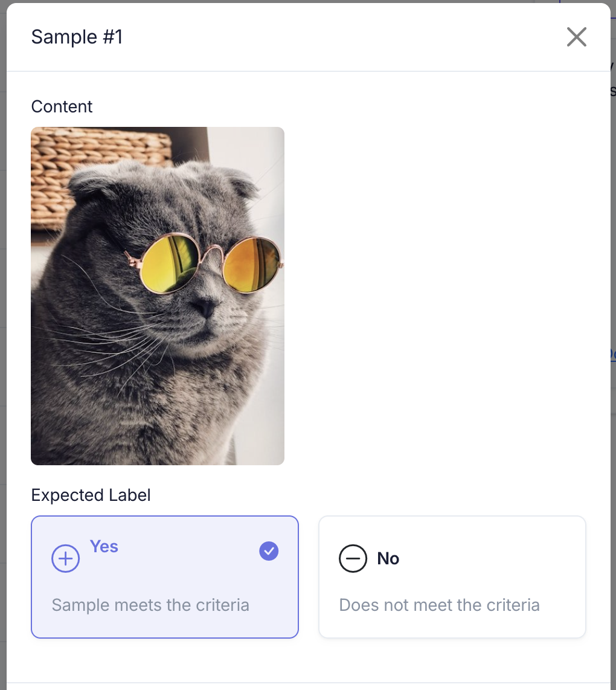Open the cat sunglasses image preview
This screenshot has width=616, height=690.
click(158, 295)
